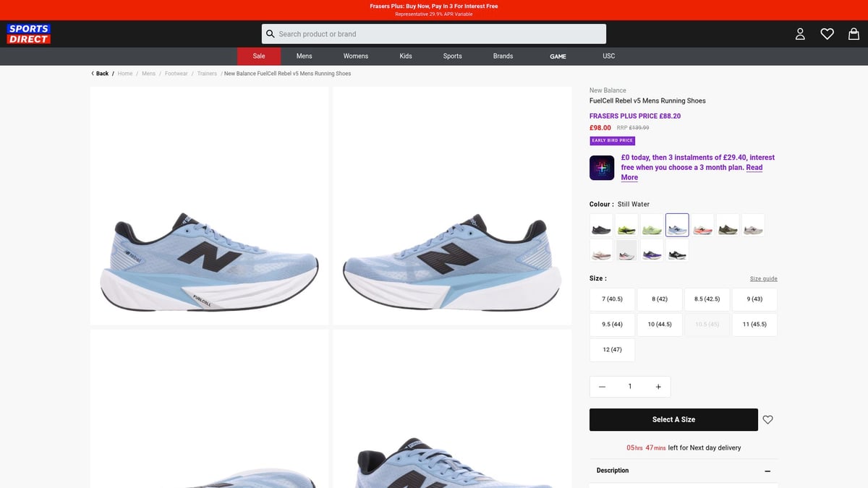This screenshot has height=488, width=868.
Task: Open the shopping bag icon
Action: point(854,34)
